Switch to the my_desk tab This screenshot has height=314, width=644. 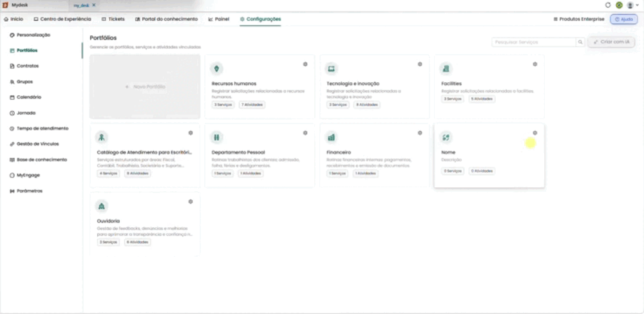click(x=81, y=5)
